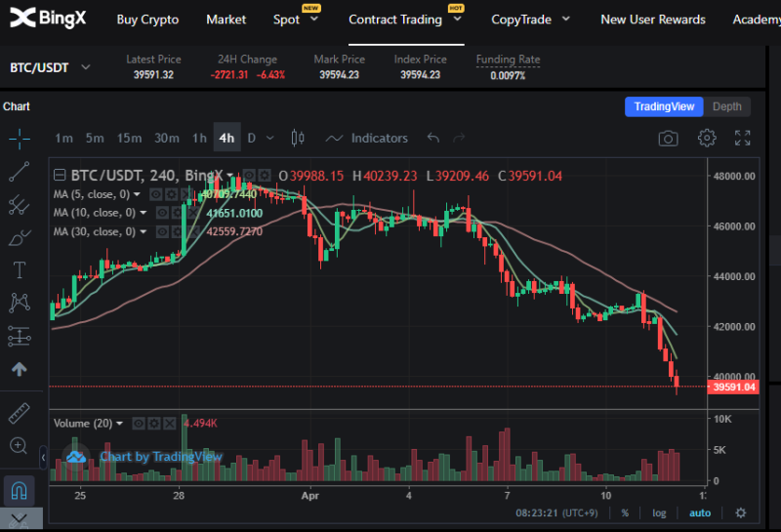The width and height of the screenshot is (781, 532).
Task: Select the 1h timeframe
Action: coord(199,138)
